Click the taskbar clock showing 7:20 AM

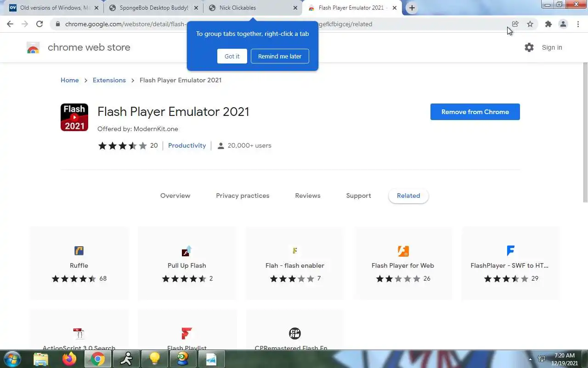click(x=565, y=356)
